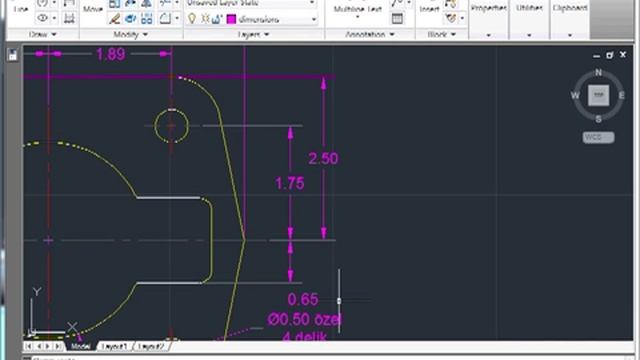Viewport: 640px width, 360px height.
Task: Select the Stretch tool next to Erase
Action: (x=131, y=18)
